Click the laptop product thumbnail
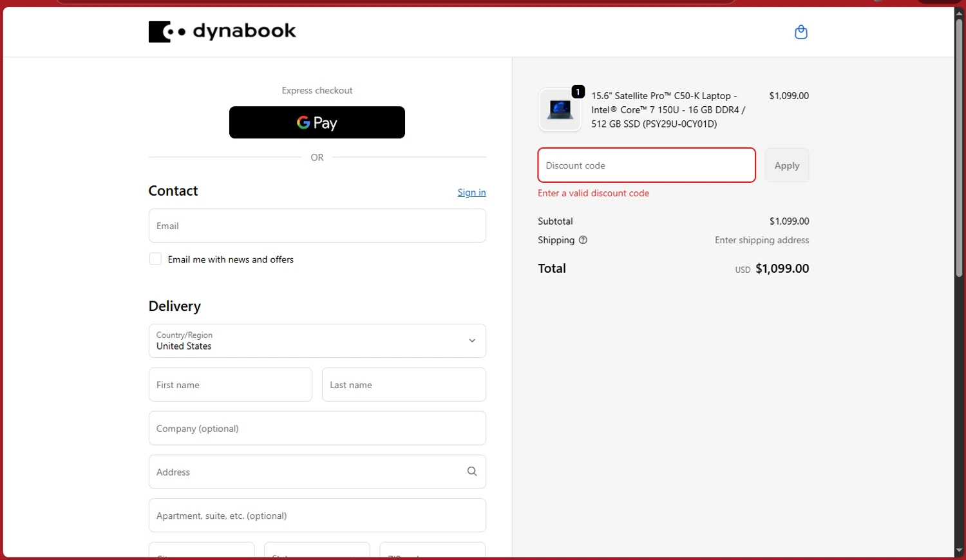 [x=560, y=110]
